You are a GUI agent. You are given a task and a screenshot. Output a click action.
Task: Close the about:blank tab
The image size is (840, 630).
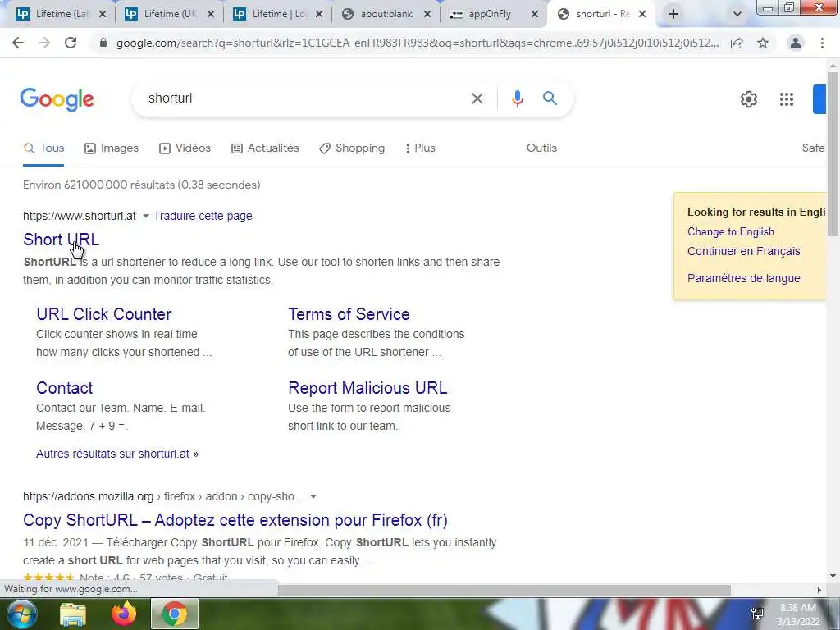point(427,15)
